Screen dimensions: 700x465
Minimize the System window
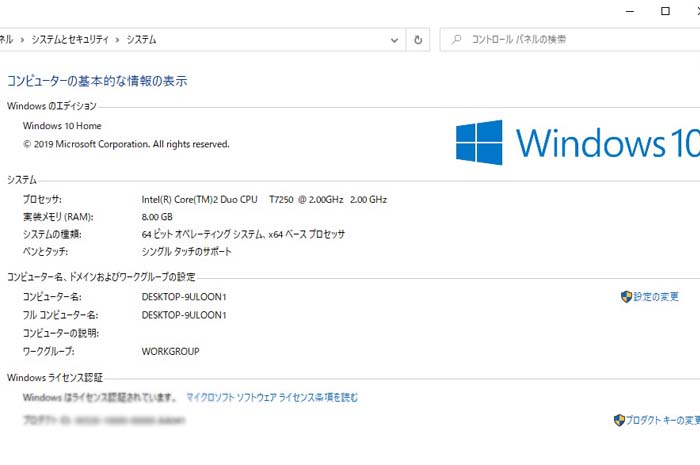click(x=630, y=11)
